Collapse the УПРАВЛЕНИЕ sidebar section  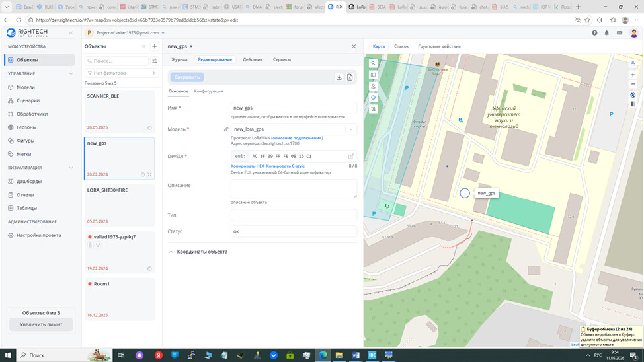pos(71,74)
